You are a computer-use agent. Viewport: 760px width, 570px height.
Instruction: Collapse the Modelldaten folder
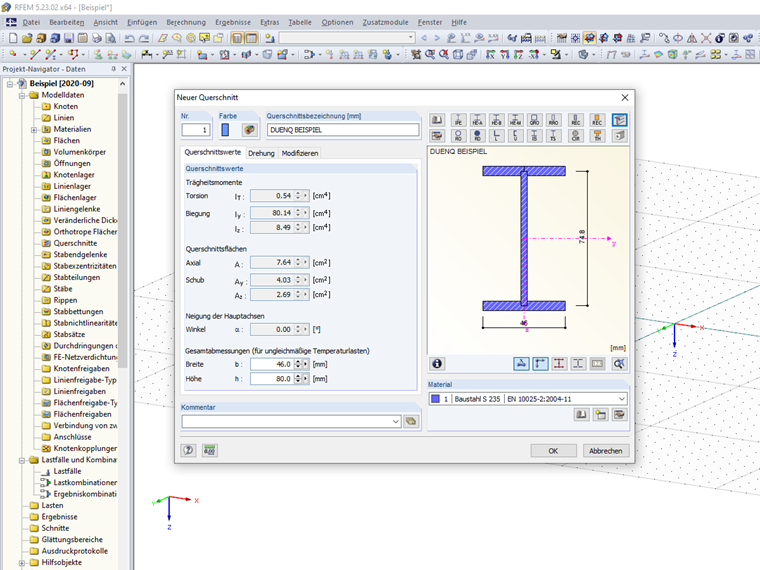pyautogui.click(x=22, y=95)
